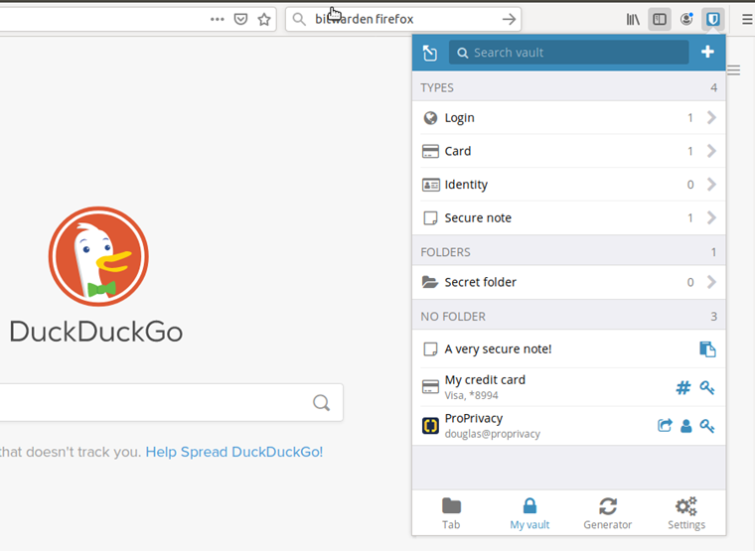Copy ProPrivacy password with key icon
Viewport: 755px width, 551px height.
pyautogui.click(x=707, y=426)
